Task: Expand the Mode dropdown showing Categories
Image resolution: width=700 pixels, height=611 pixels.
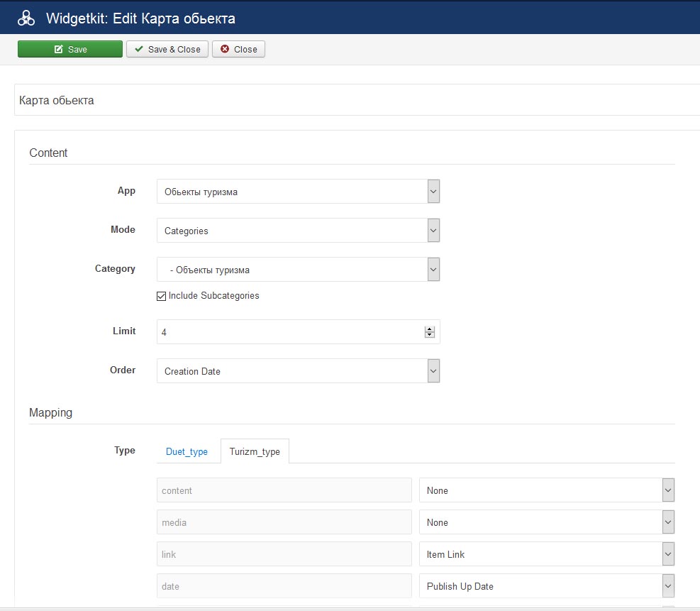Action: (298, 231)
